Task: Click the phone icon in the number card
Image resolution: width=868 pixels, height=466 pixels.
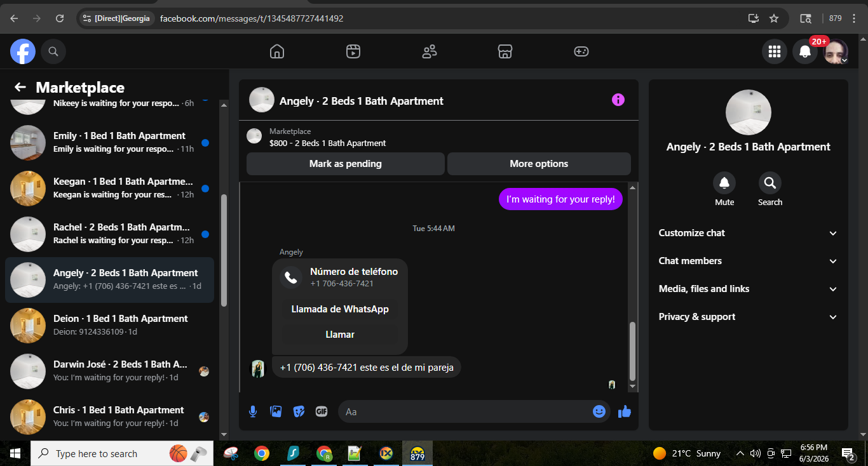Action: [291, 277]
